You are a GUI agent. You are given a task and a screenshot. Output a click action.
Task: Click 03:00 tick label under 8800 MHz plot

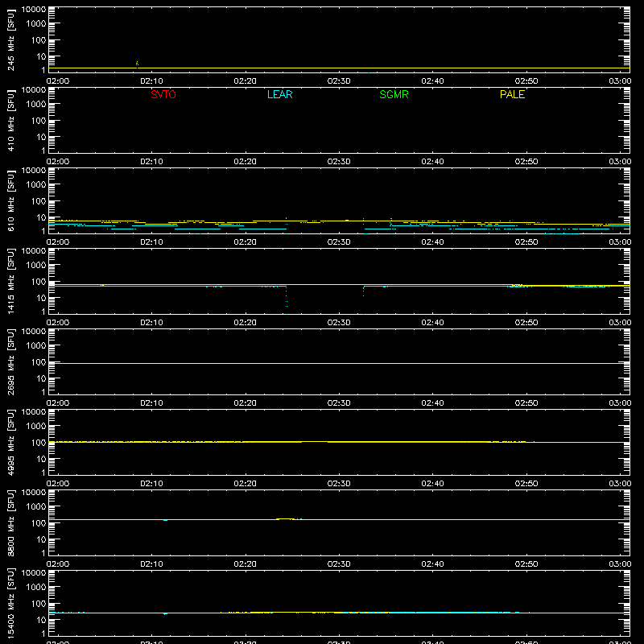pos(620,564)
